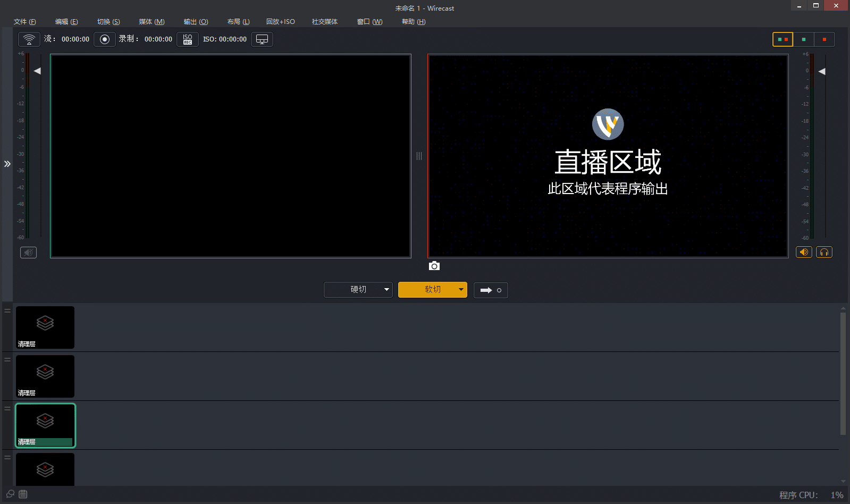Click the record button icon

pyautogui.click(x=105, y=39)
